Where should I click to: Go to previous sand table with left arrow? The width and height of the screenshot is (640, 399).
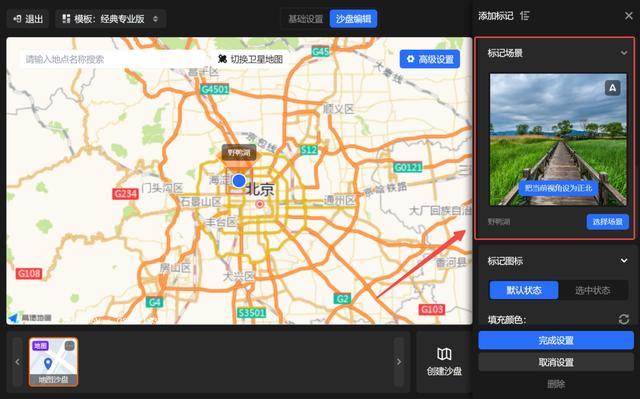[17, 362]
